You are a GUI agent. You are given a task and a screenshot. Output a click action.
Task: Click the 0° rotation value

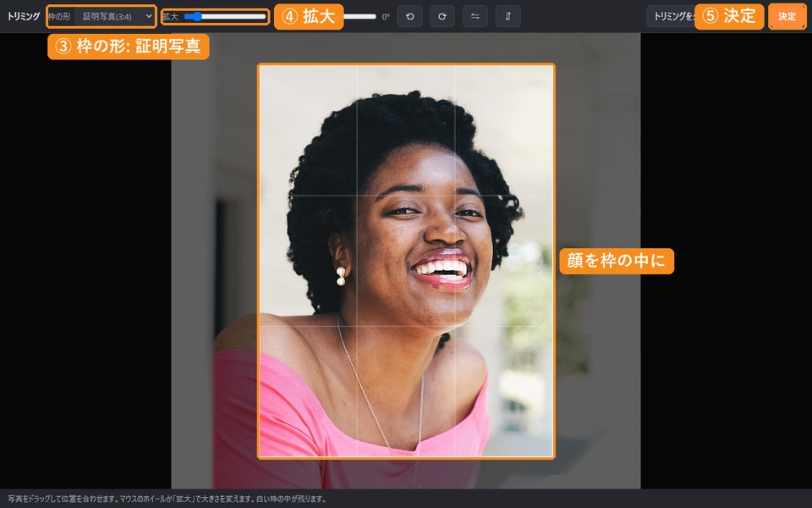coord(386,17)
